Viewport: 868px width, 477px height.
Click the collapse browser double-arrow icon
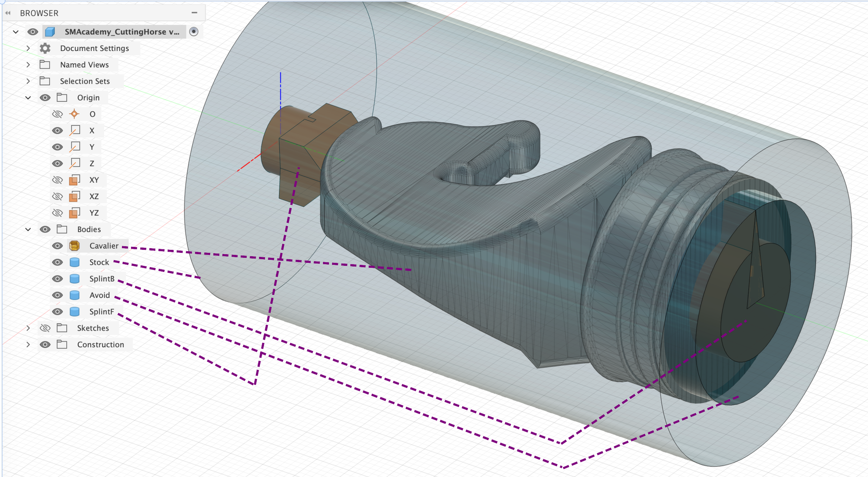pyautogui.click(x=8, y=13)
